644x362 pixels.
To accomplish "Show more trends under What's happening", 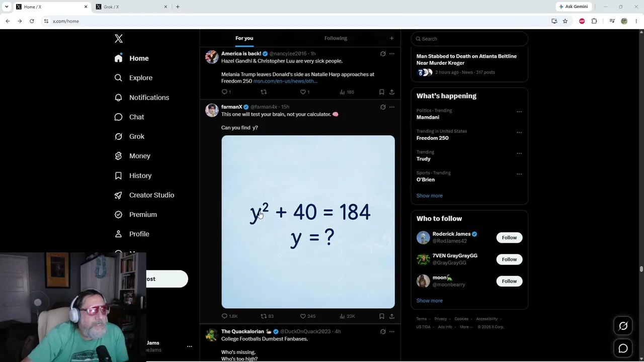I will (430, 196).
